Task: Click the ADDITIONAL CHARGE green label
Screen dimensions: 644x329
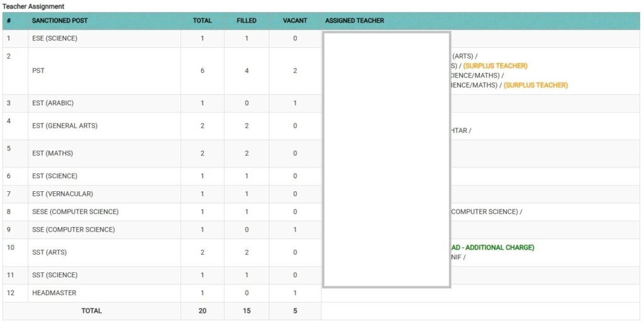Action: point(492,247)
